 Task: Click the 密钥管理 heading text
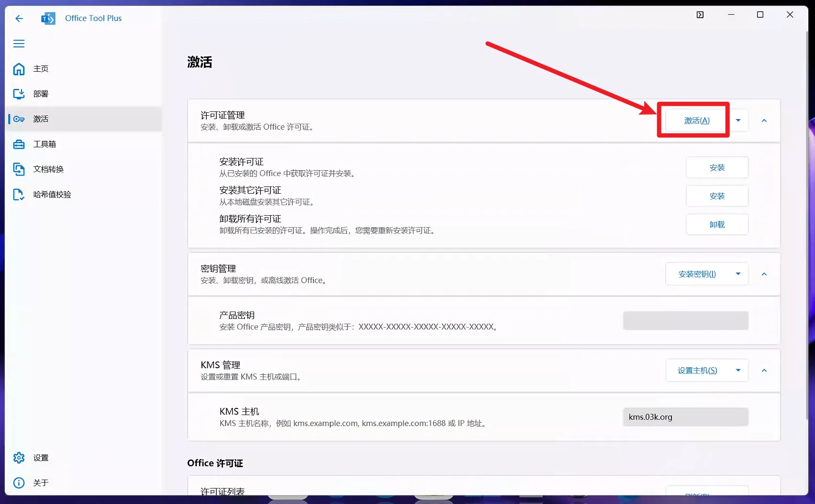click(x=218, y=269)
